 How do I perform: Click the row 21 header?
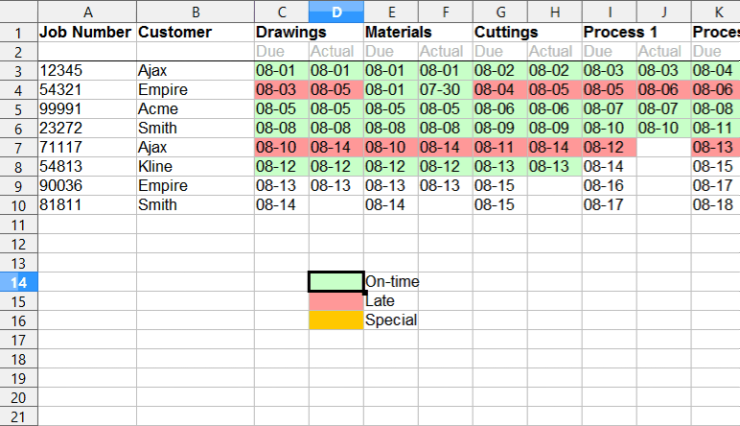(x=18, y=416)
